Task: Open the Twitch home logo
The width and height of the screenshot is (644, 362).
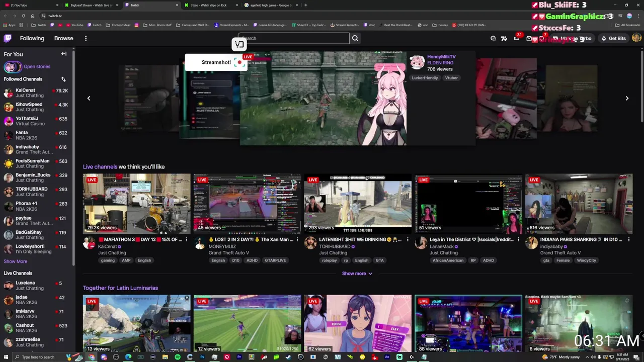Action: [x=8, y=38]
